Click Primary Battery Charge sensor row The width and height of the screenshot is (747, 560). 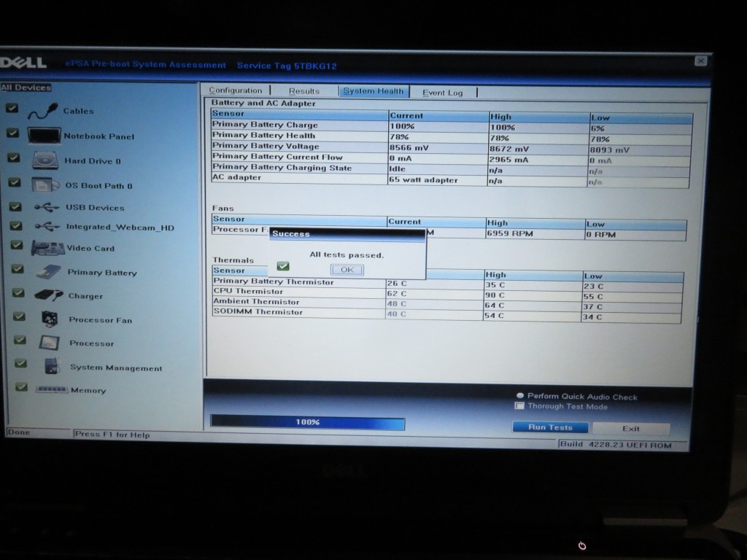(x=452, y=126)
